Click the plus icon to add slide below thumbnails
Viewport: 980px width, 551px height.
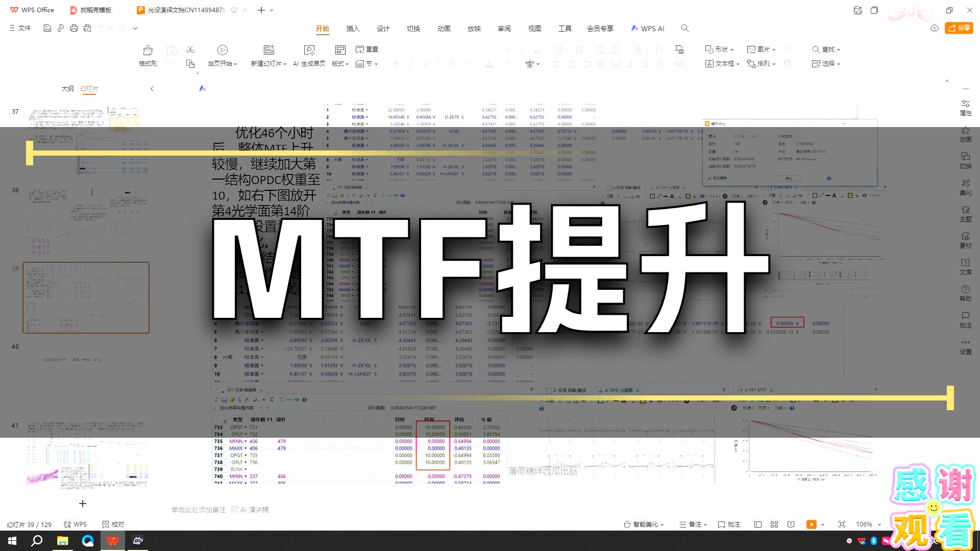click(83, 504)
